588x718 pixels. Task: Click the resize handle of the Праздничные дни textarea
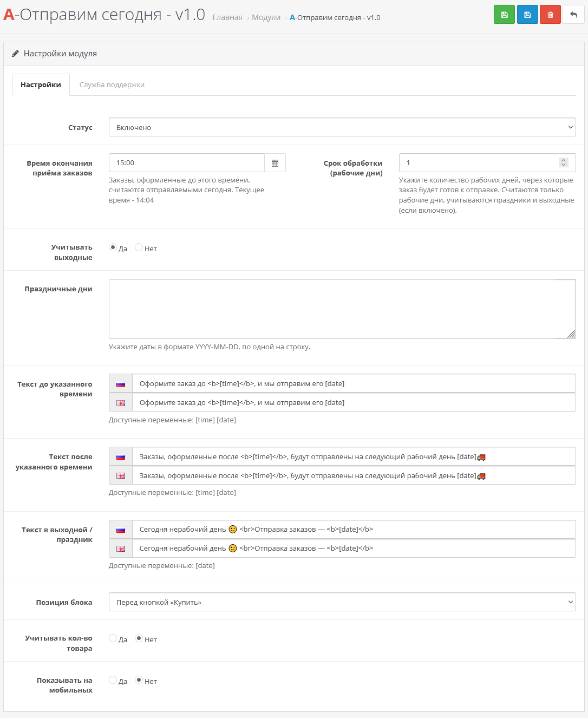pyautogui.click(x=571, y=334)
